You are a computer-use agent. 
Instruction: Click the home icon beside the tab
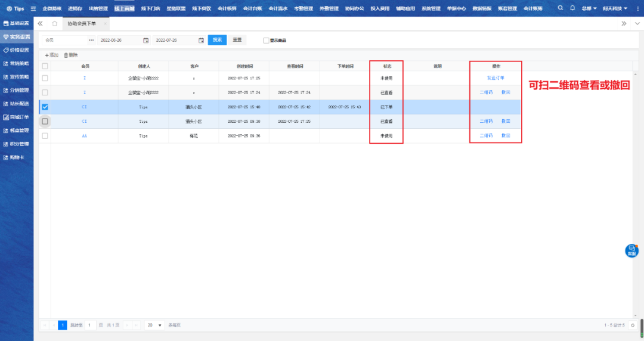55,23
